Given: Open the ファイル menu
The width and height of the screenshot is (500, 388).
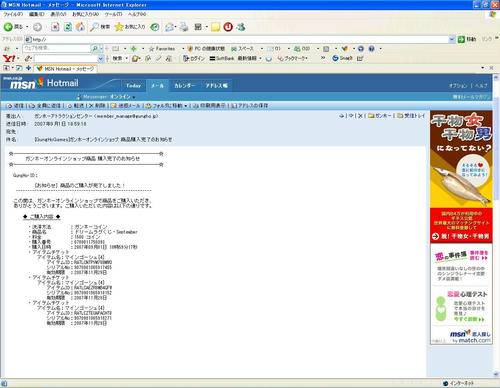Looking at the screenshot, I should click(13, 14).
